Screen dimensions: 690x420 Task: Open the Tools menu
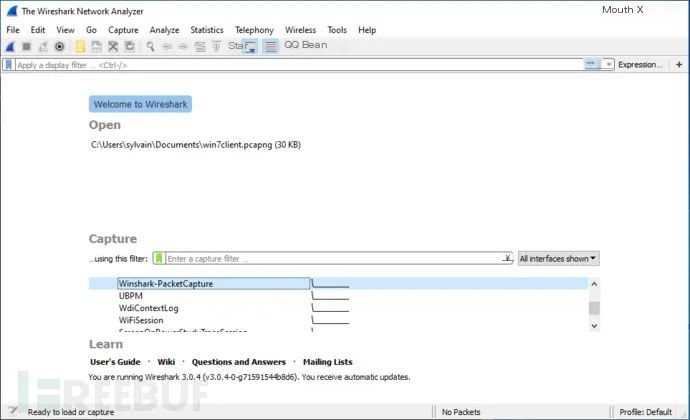[337, 30]
